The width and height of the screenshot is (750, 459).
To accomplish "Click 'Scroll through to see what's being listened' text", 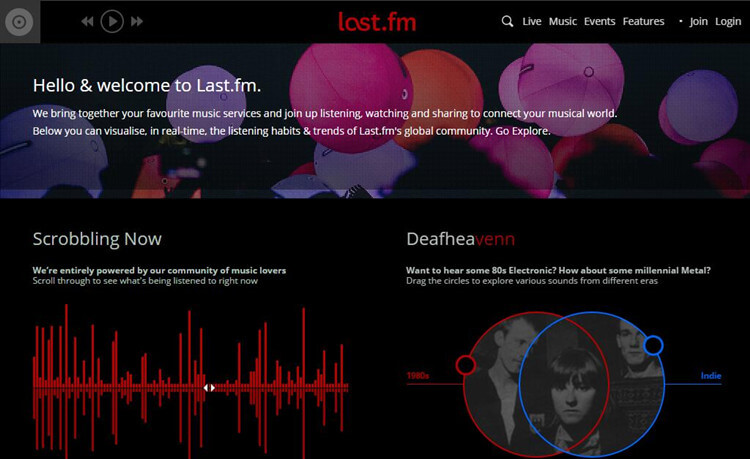I will (x=145, y=281).
